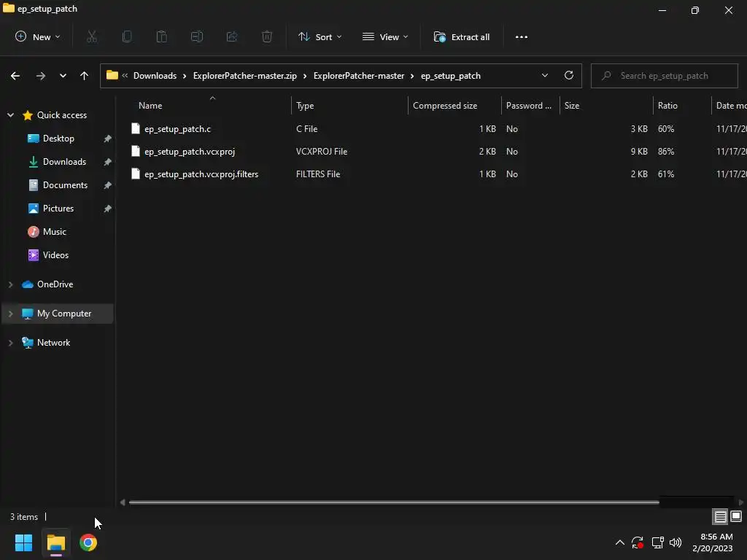
Task: Click the Copy icon in toolbar
Action: point(127,36)
